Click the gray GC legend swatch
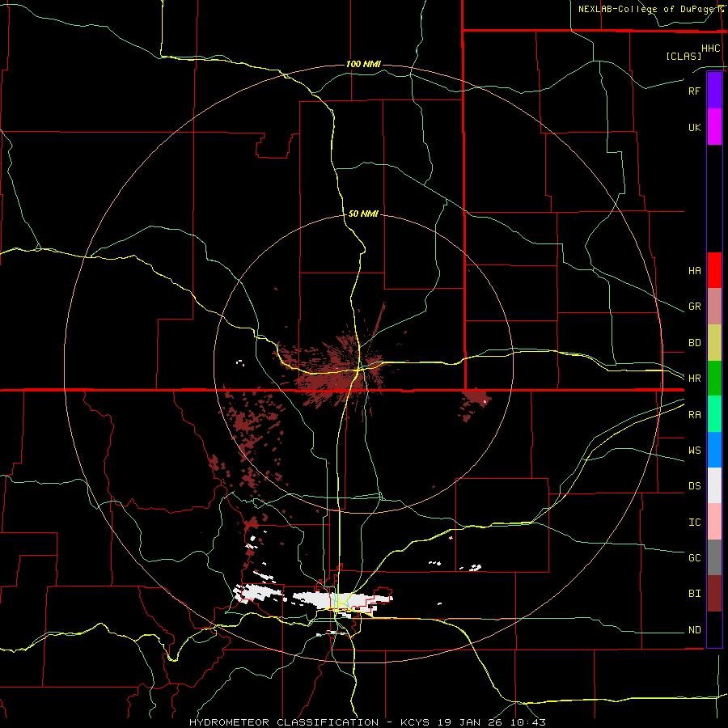 click(x=714, y=557)
